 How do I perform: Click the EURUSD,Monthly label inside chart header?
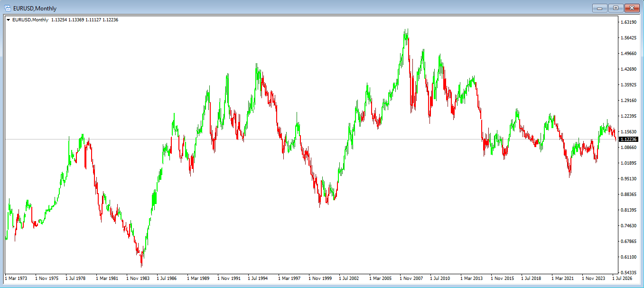[30, 20]
